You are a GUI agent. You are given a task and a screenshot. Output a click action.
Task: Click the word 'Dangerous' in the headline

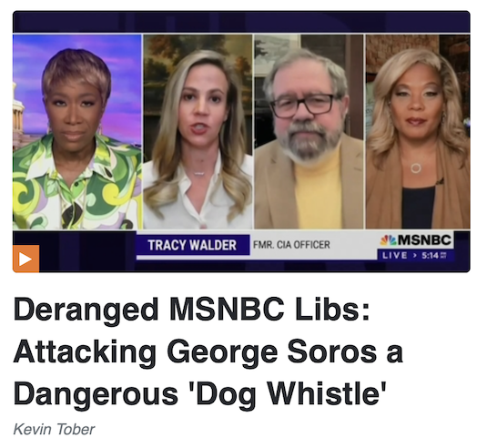tap(96, 393)
